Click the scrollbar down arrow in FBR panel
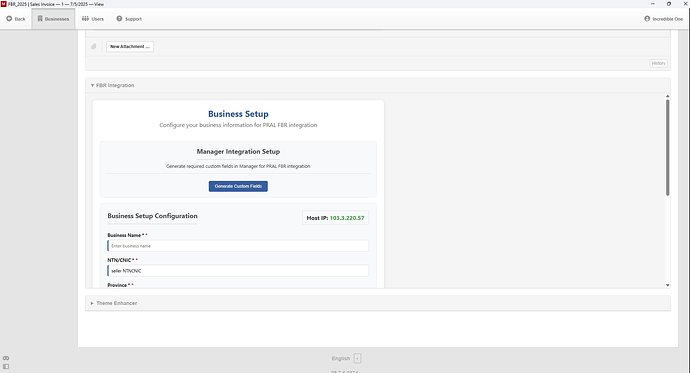This screenshot has width=690, height=373. click(668, 285)
